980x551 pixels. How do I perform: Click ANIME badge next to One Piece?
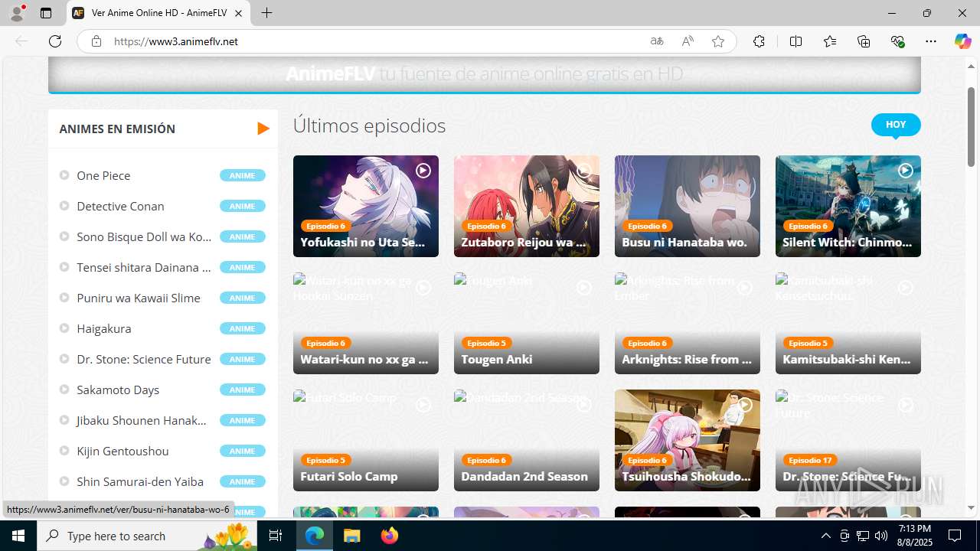(x=242, y=175)
